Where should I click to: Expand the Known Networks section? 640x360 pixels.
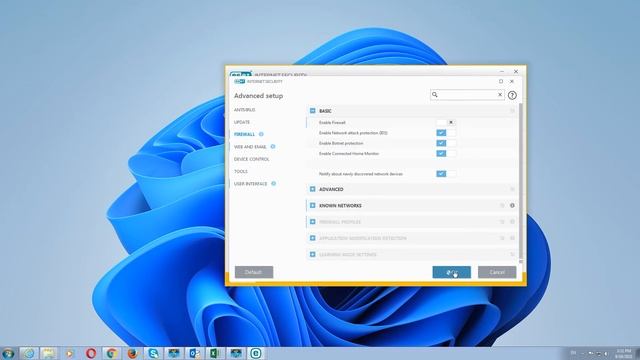[x=313, y=206]
